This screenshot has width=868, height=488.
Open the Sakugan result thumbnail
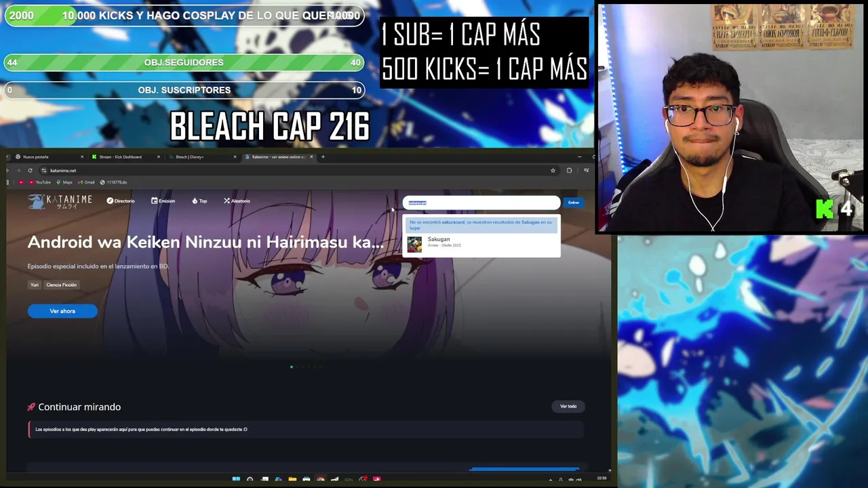pyautogui.click(x=414, y=243)
